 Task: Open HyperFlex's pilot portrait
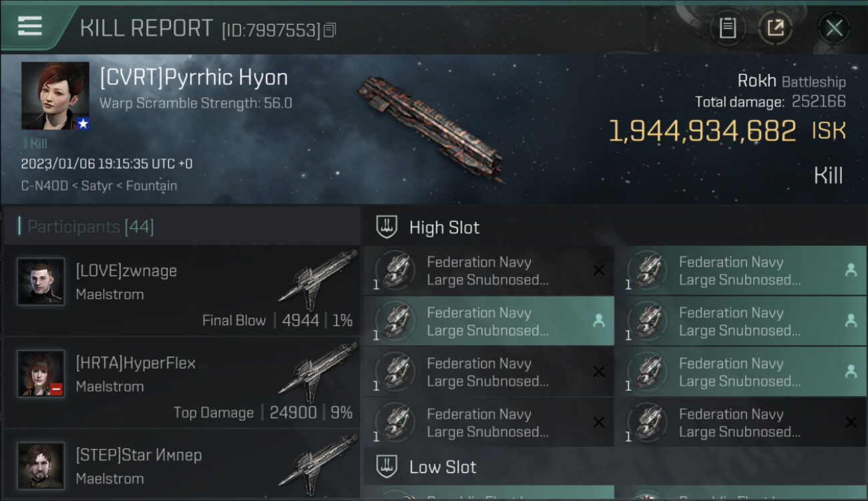click(41, 373)
